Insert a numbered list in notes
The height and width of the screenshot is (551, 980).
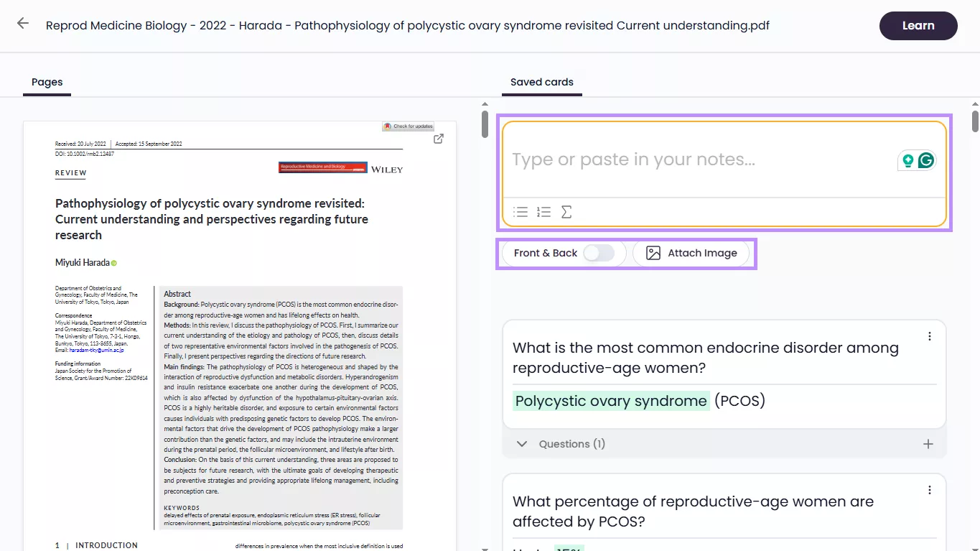pyautogui.click(x=543, y=212)
